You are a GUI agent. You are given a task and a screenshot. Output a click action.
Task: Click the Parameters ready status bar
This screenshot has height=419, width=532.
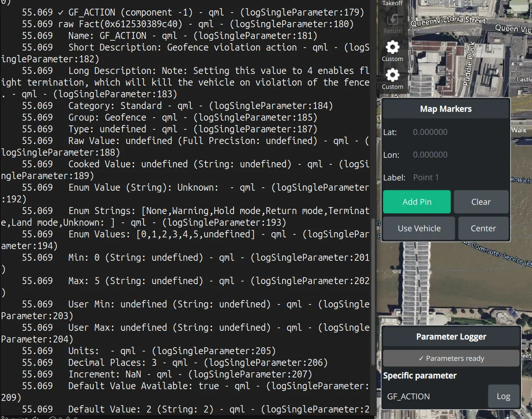pos(451,358)
